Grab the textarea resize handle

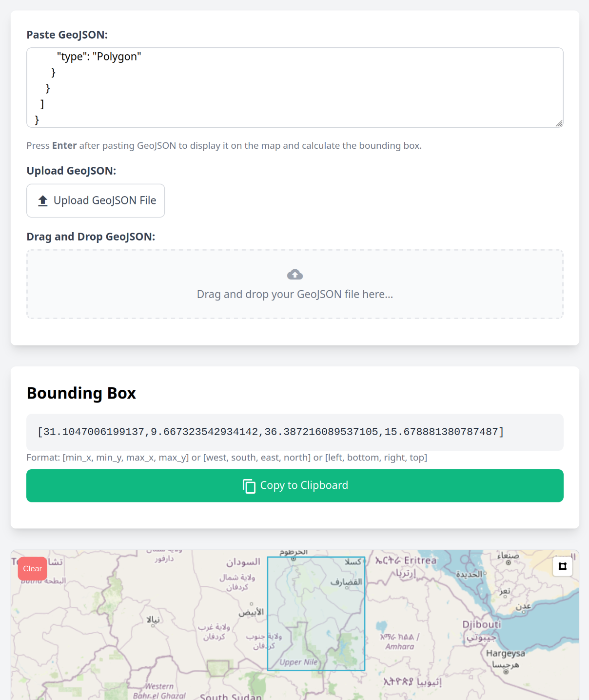point(559,123)
